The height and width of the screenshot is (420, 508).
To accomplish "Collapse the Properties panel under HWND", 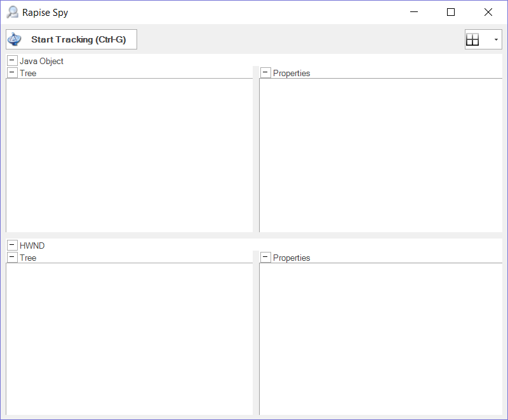I will tap(265, 258).
